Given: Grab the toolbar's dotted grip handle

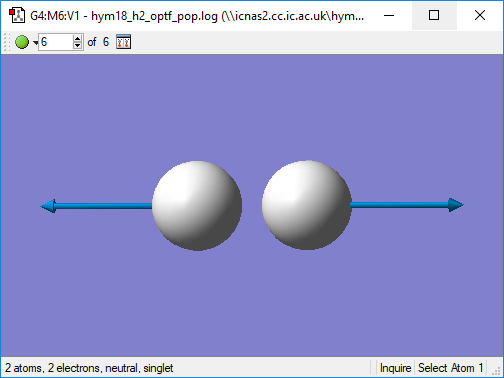Looking at the screenshot, I should click(x=6, y=42).
